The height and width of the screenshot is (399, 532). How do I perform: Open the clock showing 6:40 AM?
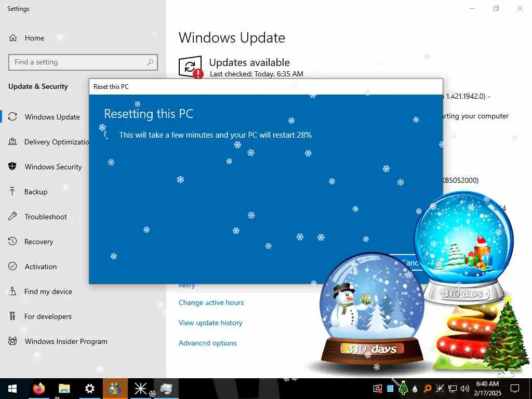point(487,389)
